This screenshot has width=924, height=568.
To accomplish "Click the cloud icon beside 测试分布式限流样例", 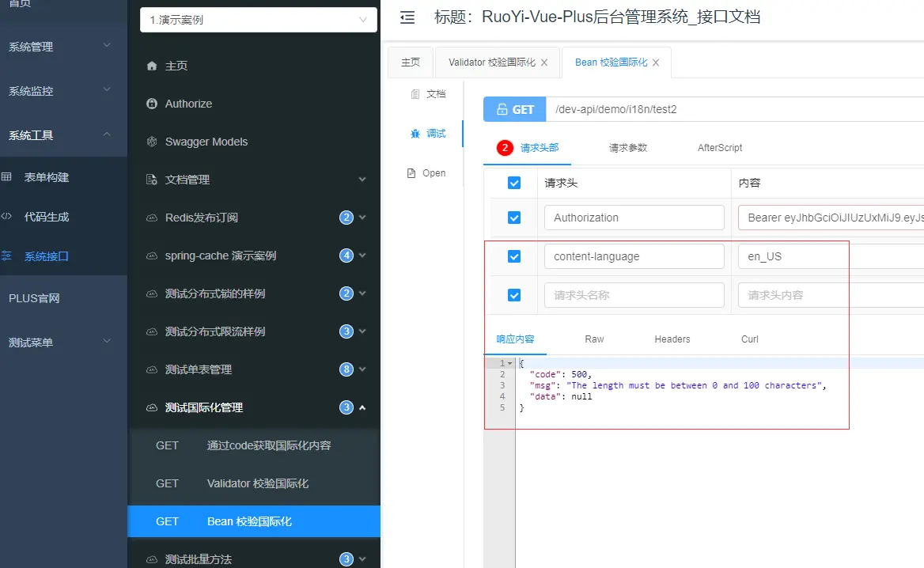I will click(151, 331).
